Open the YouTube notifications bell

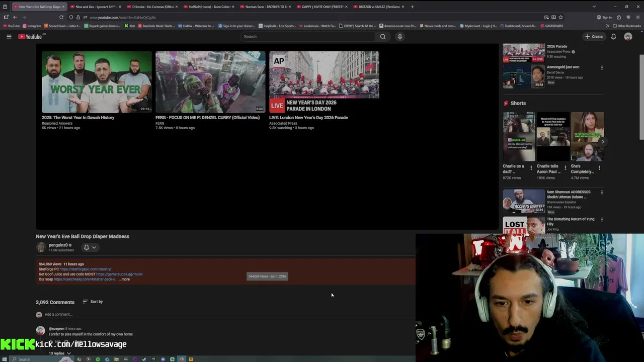pos(613,37)
